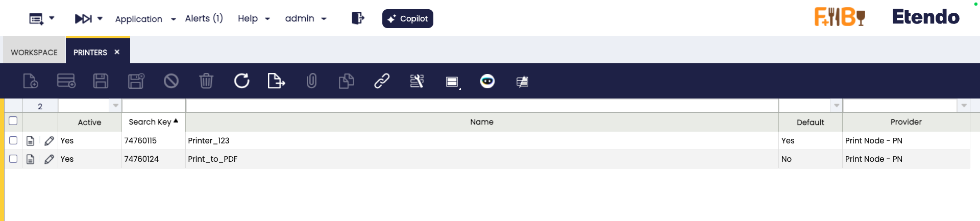The width and height of the screenshot is (980, 221).
Task: Open the Copilot robot toolbar icon
Action: (487, 81)
